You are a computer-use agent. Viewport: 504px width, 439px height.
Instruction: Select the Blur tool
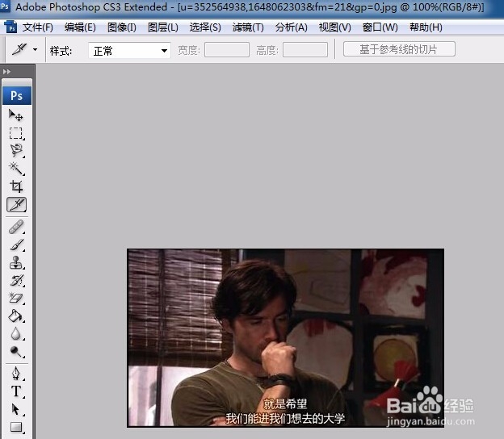tap(16, 333)
